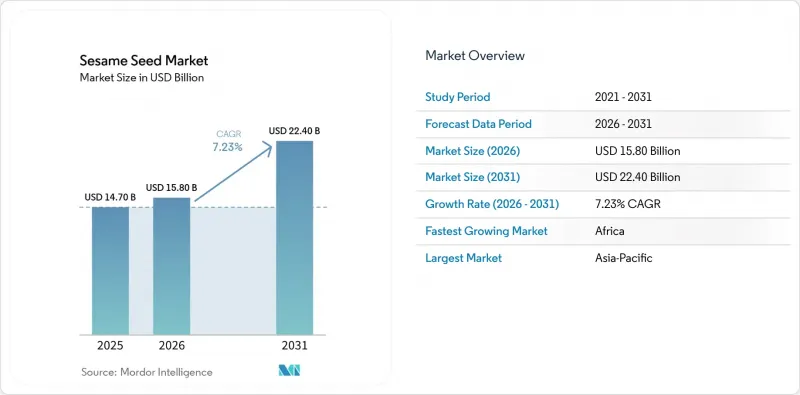The height and width of the screenshot is (395, 800).
Task: Click the Study Period row label
Action: click(458, 97)
